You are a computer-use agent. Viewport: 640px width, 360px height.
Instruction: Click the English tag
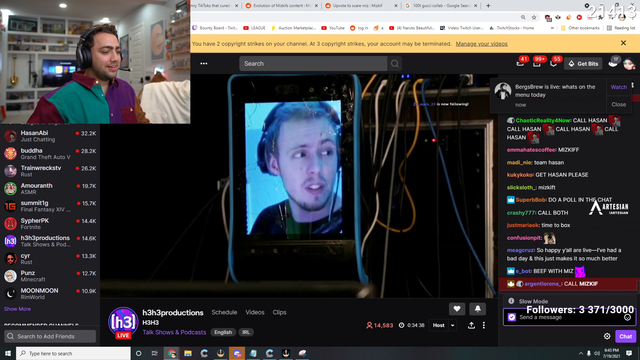pos(223,332)
